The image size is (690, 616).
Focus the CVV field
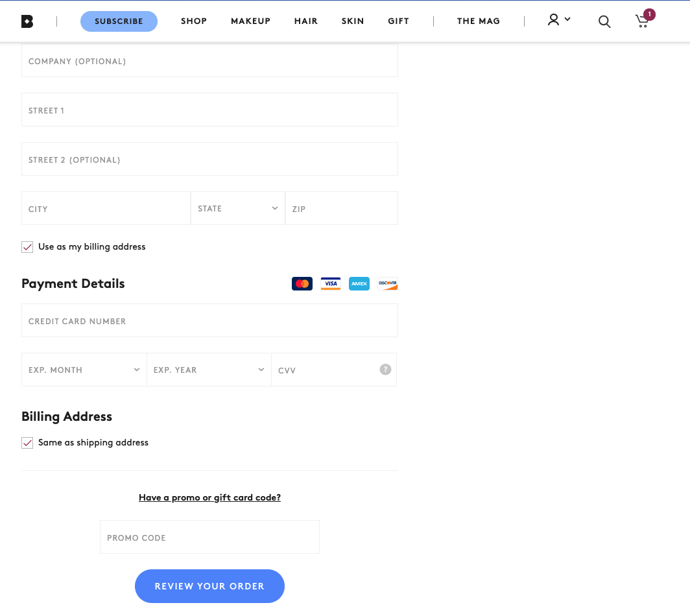pos(334,370)
